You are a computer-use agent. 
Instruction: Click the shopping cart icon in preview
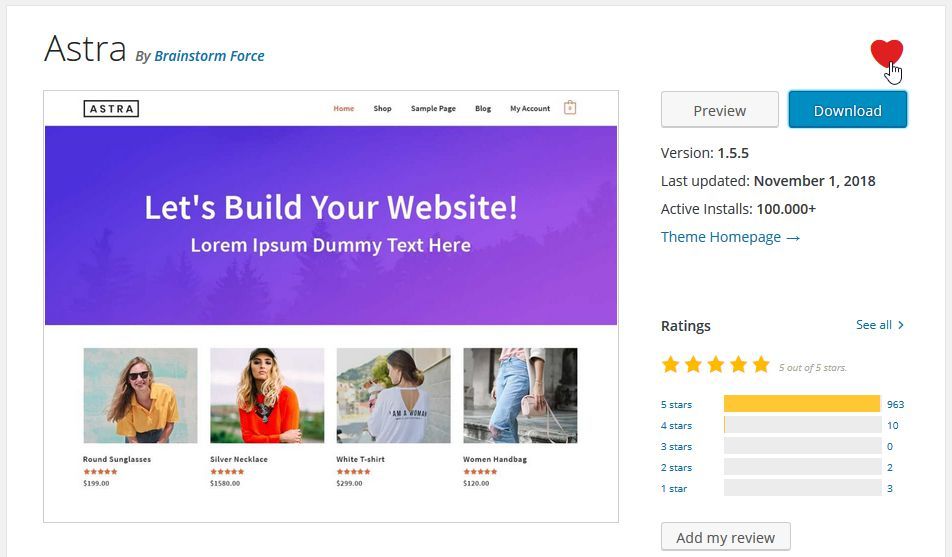click(570, 108)
